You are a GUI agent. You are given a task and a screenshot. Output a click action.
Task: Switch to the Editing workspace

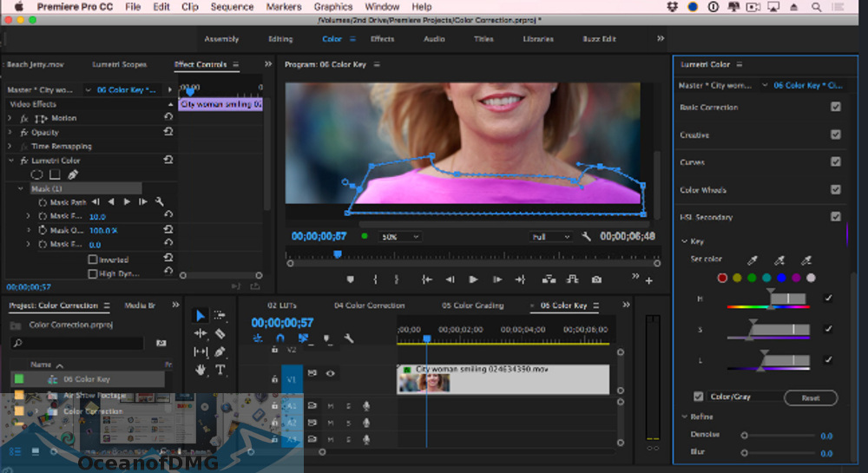[280, 39]
